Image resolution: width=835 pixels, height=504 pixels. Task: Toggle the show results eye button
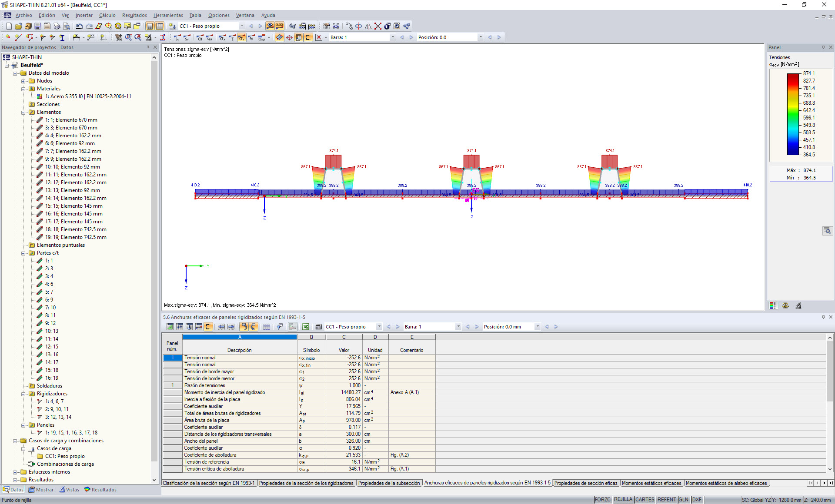[x=270, y=26]
